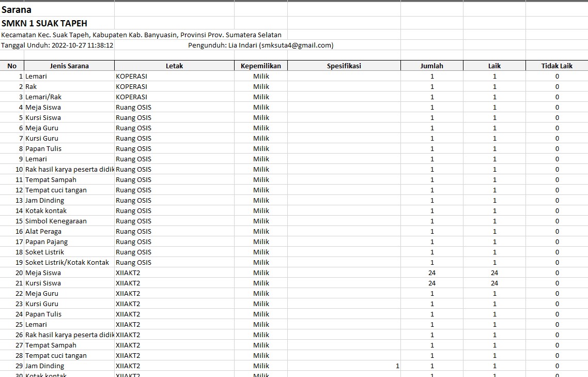Click the Tanggal Unduh date cell
Image resolution: width=588 pixels, height=377 pixels.
click(57, 46)
